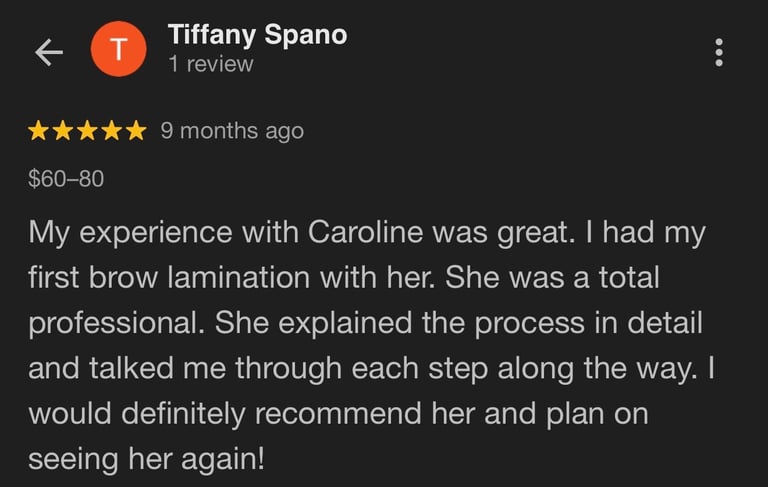
Task: Click the word 'professional.' in the review
Action: pyautogui.click(x=117, y=324)
